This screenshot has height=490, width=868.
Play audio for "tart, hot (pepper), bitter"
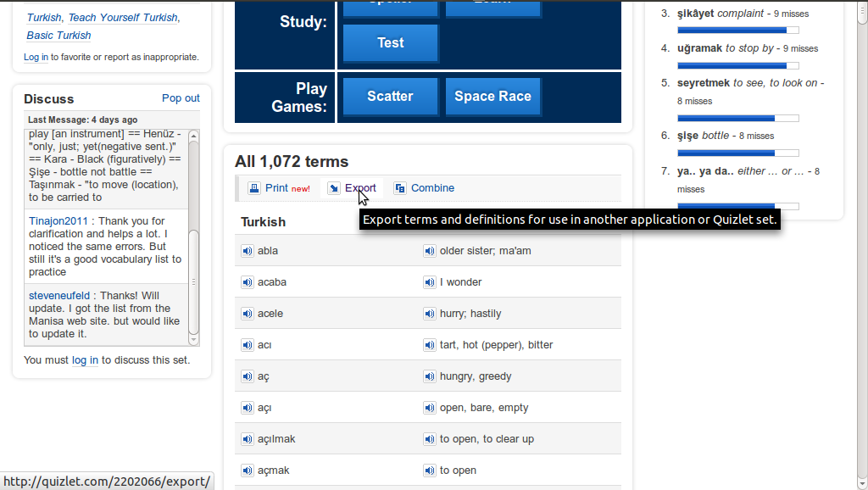tap(430, 345)
